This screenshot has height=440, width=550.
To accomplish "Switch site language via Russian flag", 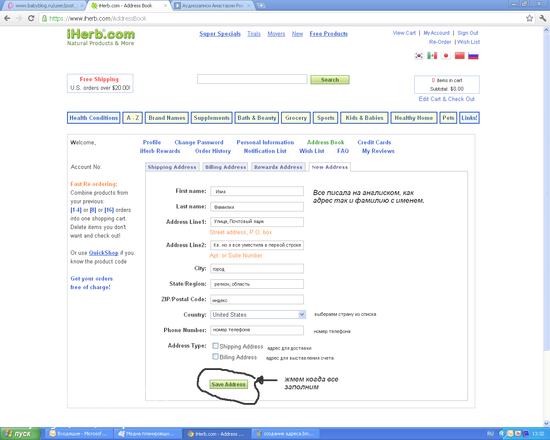I will 473,56.
